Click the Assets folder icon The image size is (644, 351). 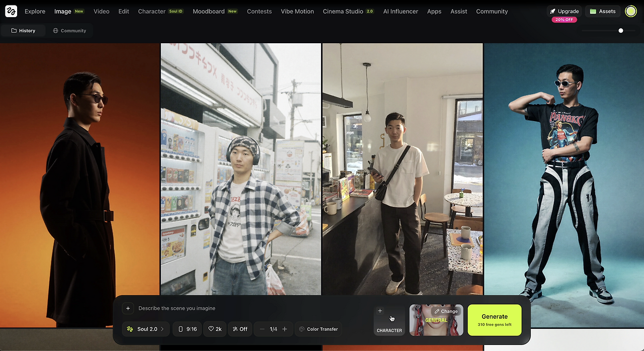594,11
